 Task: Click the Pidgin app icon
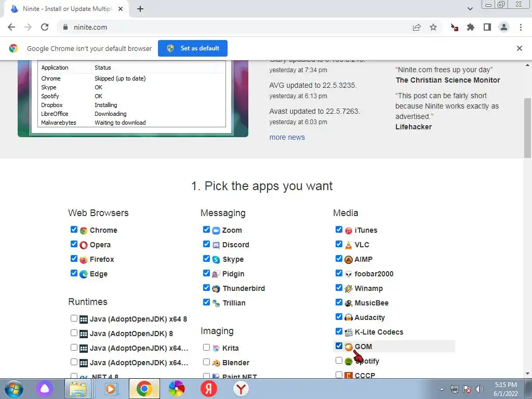216,274
